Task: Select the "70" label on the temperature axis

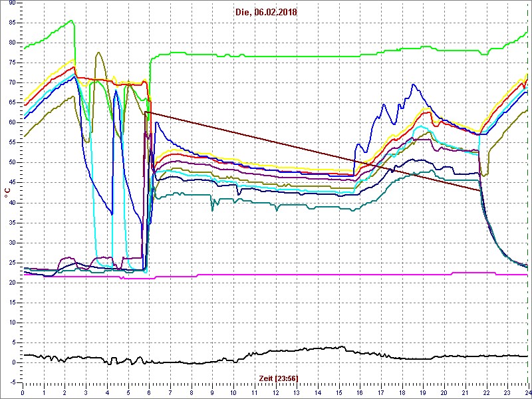Action: [13, 82]
